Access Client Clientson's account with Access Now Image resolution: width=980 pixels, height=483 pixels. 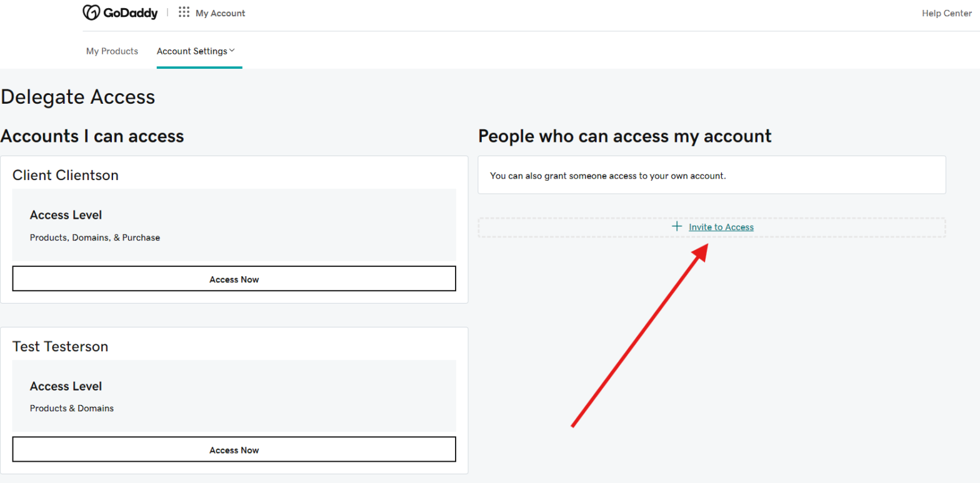234,279
